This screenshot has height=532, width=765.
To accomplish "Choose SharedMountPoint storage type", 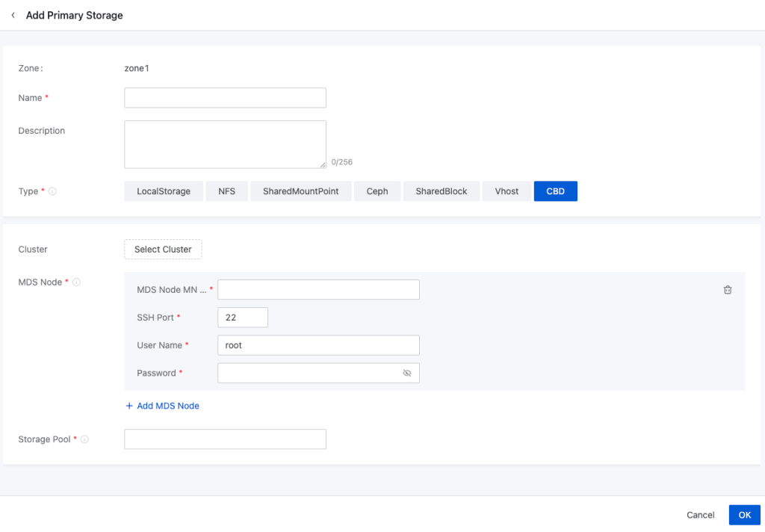I will (x=300, y=191).
